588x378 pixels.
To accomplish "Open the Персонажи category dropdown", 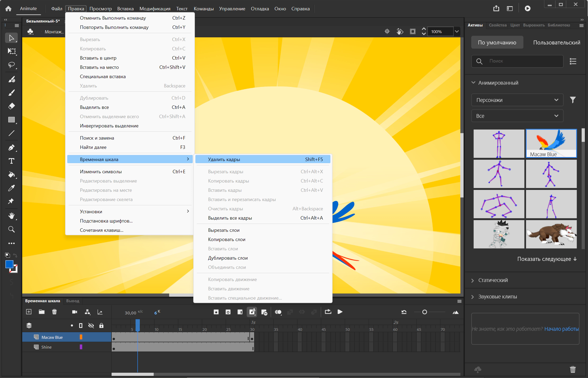I will [517, 100].
